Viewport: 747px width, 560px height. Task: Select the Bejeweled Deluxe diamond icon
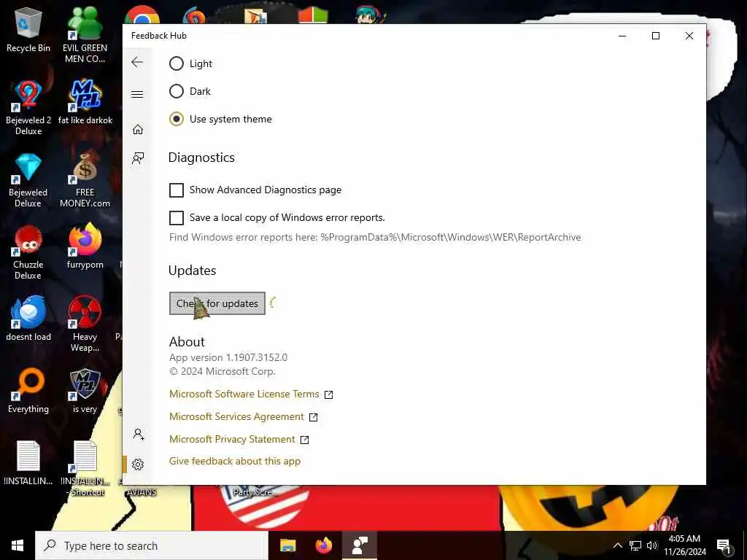point(28,181)
